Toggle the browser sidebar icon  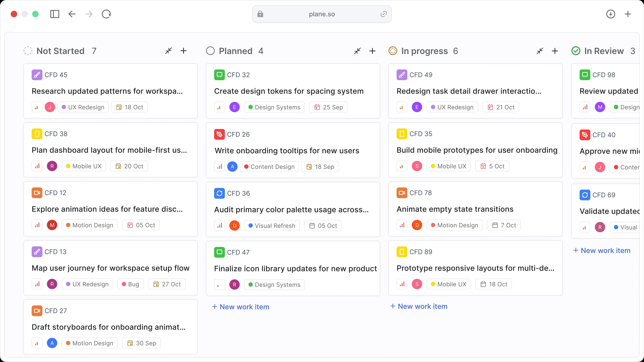[55, 14]
